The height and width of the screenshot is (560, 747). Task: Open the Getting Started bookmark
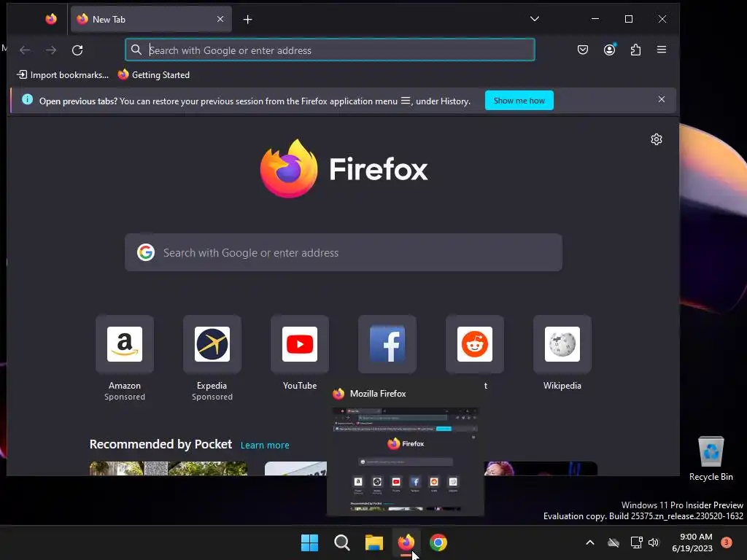pos(154,75)
